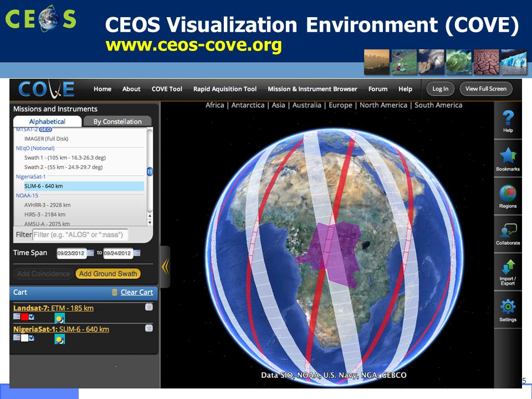Open calendar picker for start date 09/23/2012

pyautogui.click(x=90, y=253)
